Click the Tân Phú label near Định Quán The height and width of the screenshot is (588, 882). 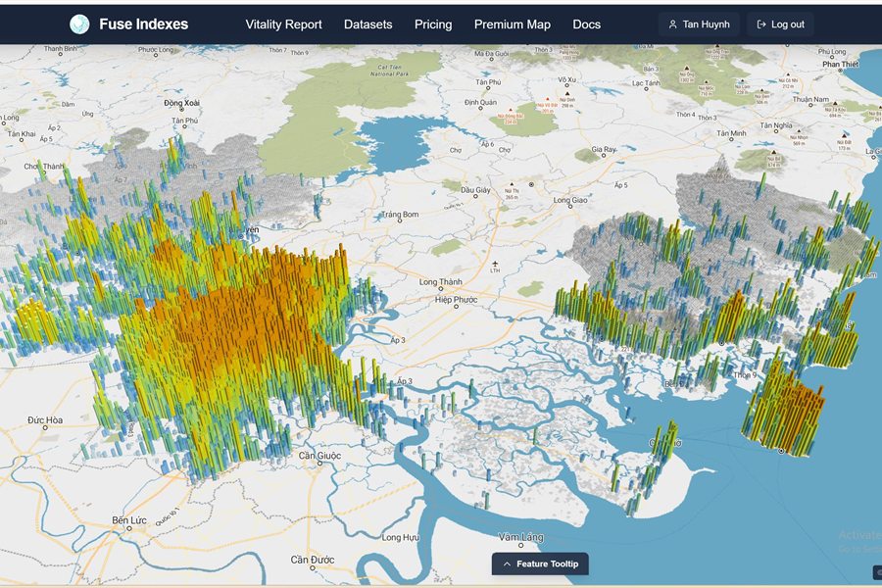(x=488, y=82)
